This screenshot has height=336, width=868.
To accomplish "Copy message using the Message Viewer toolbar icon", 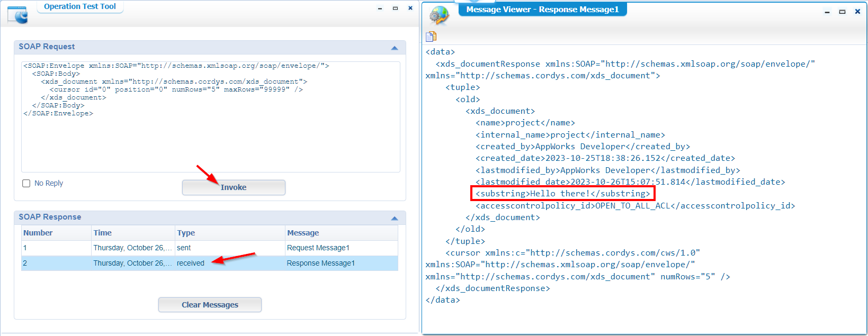I will point(431,37).
